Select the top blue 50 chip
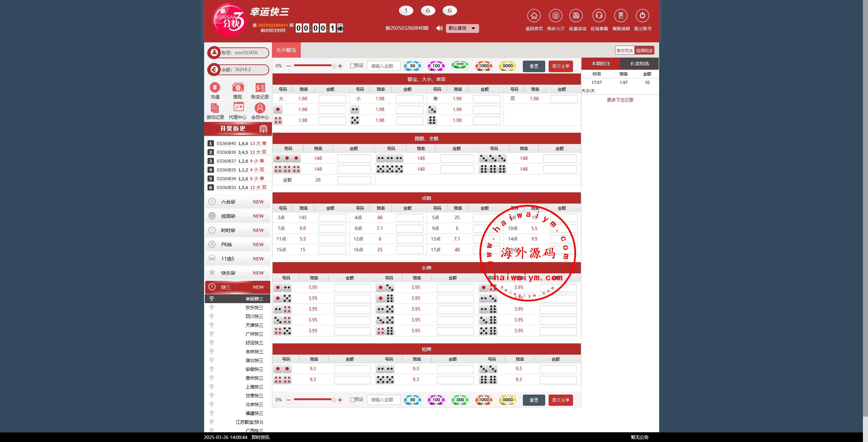 coord(412,66)
